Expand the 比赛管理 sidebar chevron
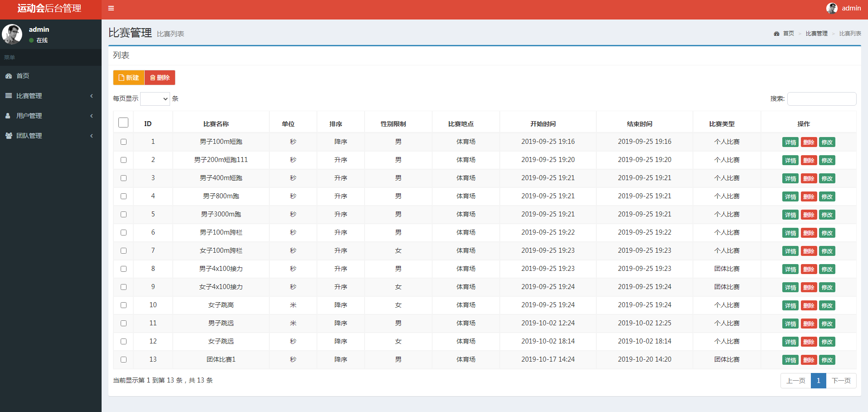Image resolution: width=868 pixels, height=412 pixels. [92, 96]
